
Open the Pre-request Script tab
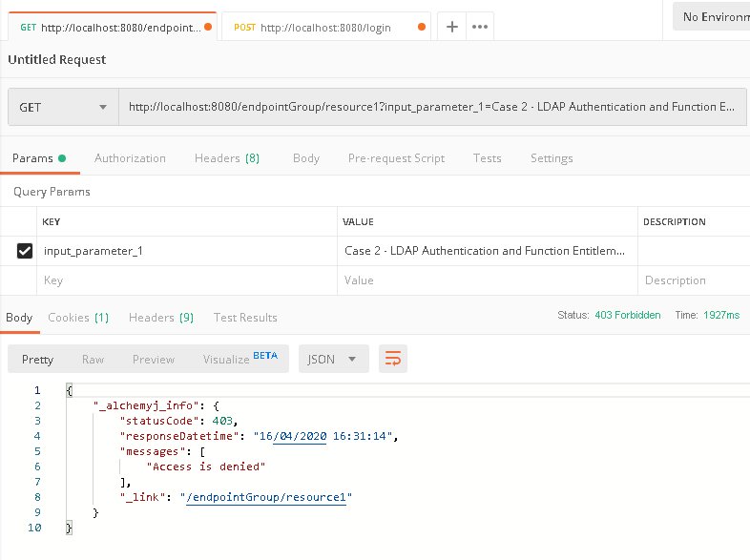tap(396, 158)
